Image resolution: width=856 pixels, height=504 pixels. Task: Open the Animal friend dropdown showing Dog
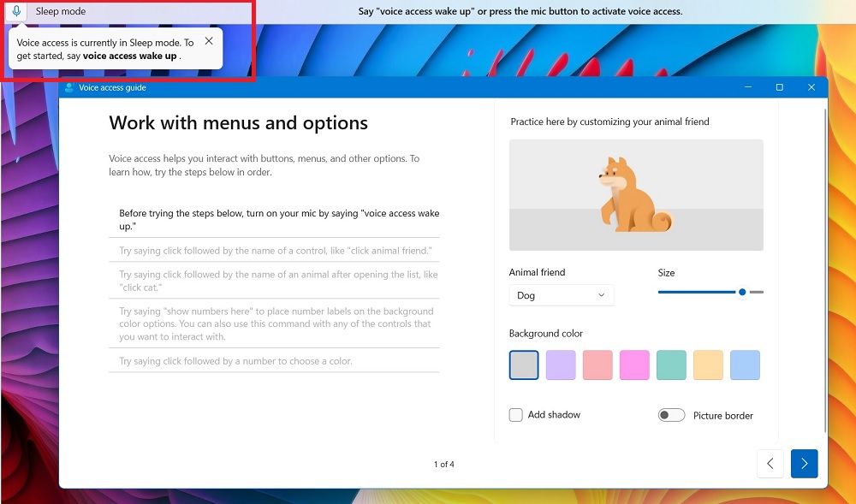point(562,295)
